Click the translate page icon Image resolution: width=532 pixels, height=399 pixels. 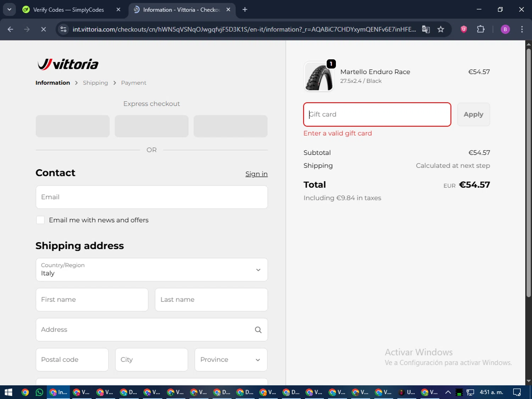point(426,29)
